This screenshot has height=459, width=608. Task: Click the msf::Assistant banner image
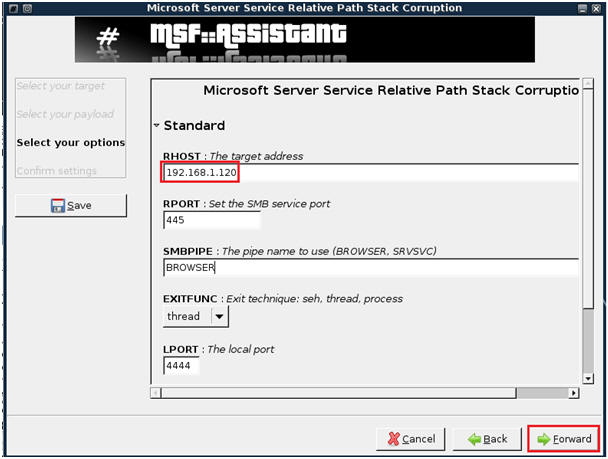[305, 40]
